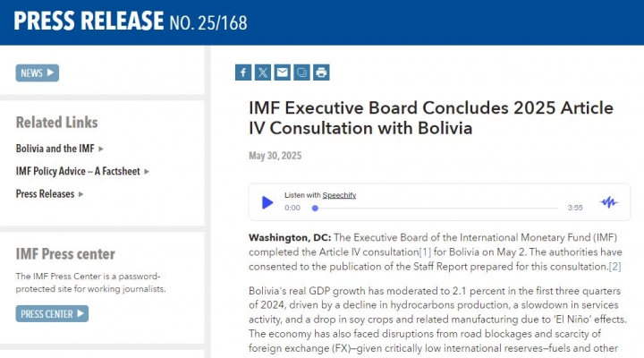Open the PRESS CENTER button
Screen dimensions: 644x358
[x=52, y=314]
